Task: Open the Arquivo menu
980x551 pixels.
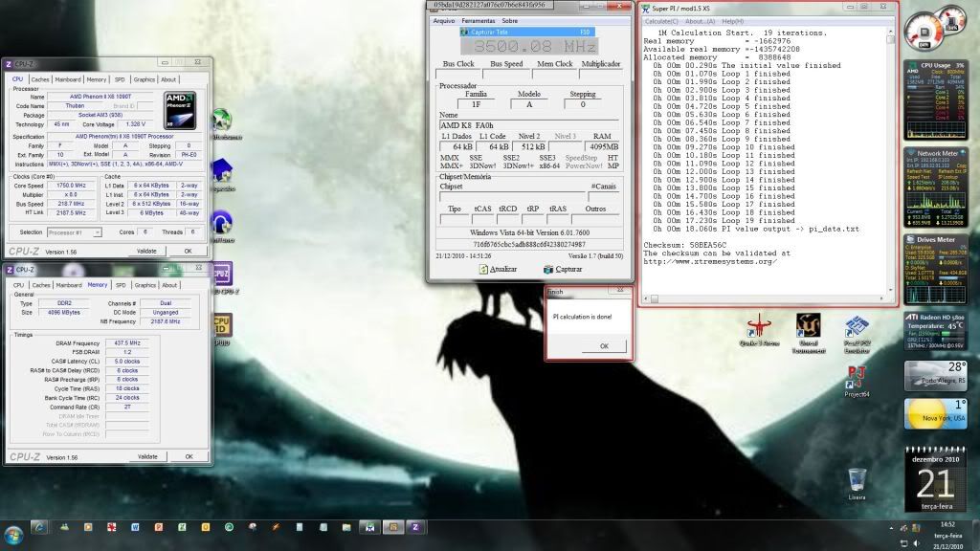Action: point(444,21)
